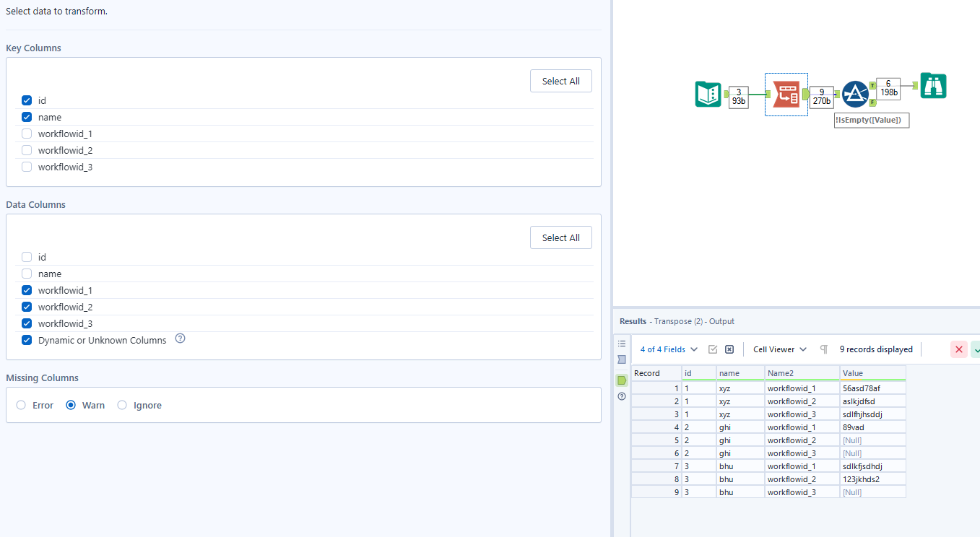
Task: Click the !IsEmpty([Value]) annotation on canvas
Action: click(x=872, y=120)
